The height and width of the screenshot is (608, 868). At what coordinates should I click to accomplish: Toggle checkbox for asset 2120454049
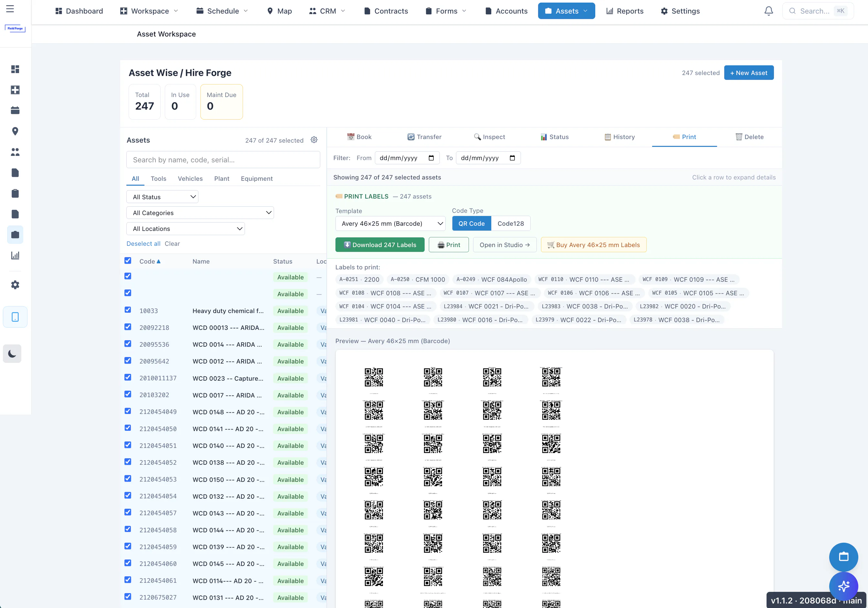coord(128,411)
